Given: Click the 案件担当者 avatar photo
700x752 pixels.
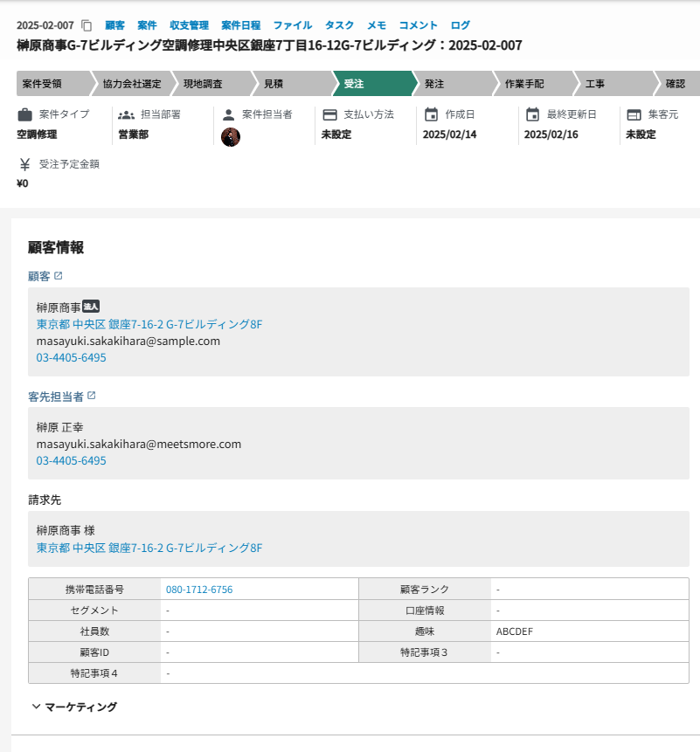Looking at the screenshot, I should [231, 137].
